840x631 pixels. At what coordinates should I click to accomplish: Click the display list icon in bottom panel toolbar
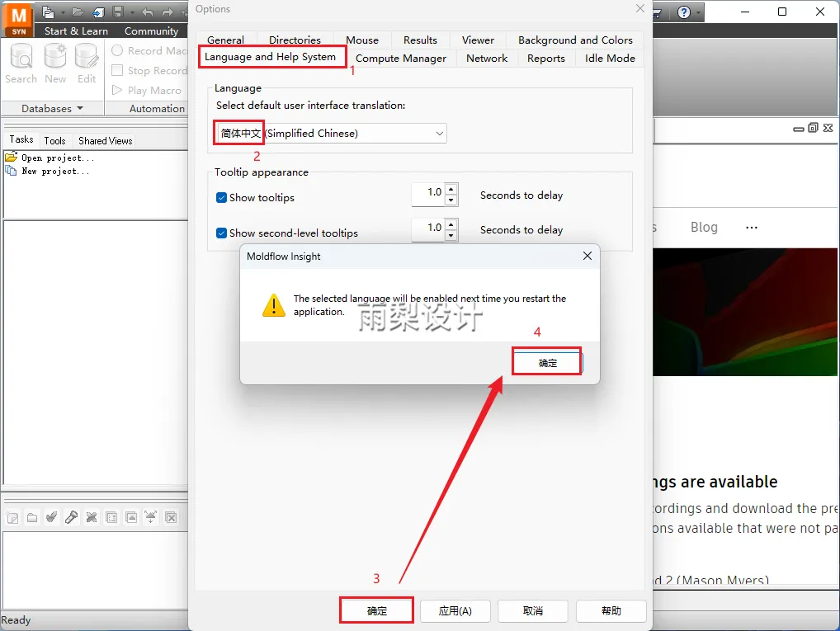click(x=111, y=517)
